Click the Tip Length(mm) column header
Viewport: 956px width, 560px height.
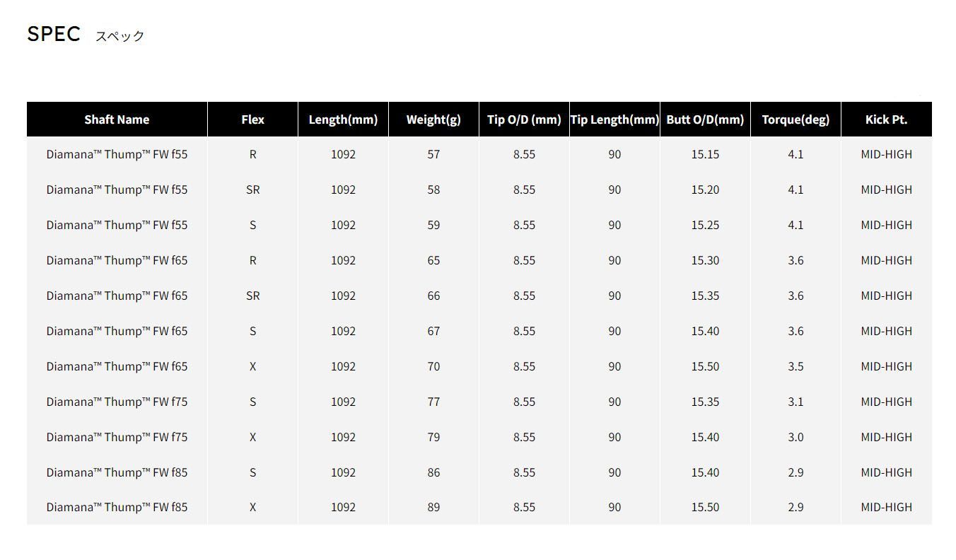point(614,119)
